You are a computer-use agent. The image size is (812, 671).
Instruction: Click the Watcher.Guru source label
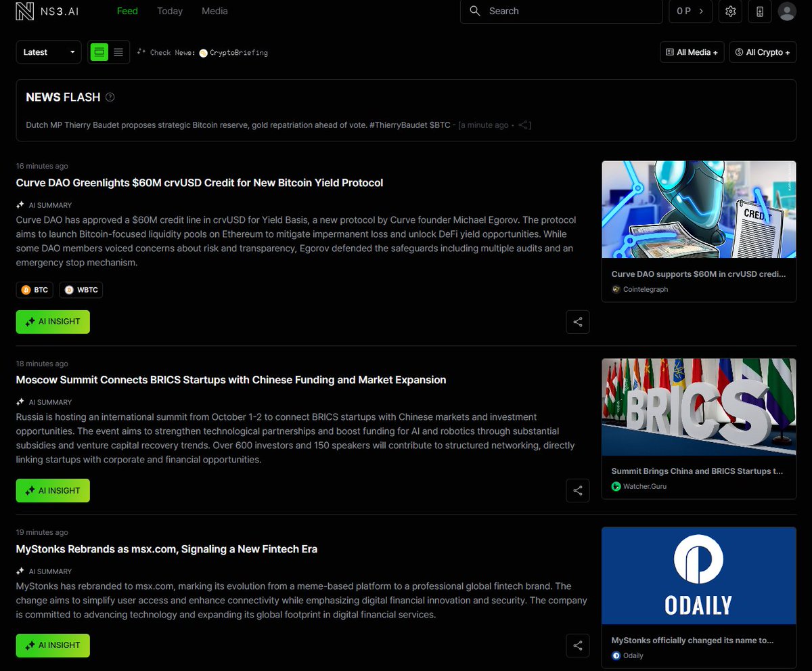pyautogui.click(x=639, y=486)
